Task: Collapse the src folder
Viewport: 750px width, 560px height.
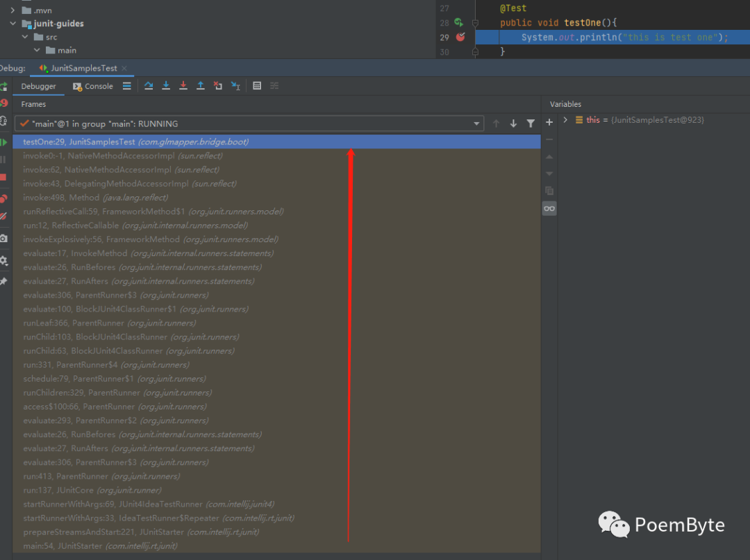Action: tap(25, 37)
